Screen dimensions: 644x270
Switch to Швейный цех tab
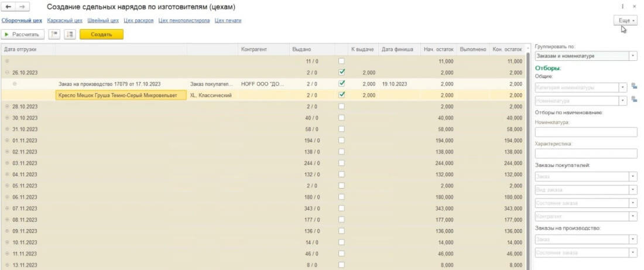point(103,20)
